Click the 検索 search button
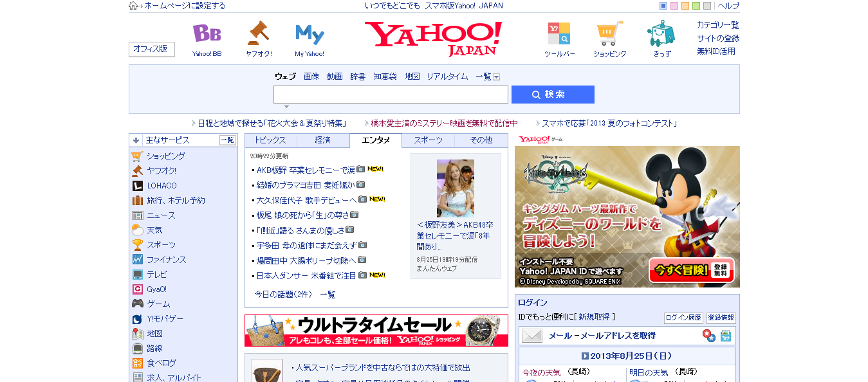868x382 pixels. point(553,95)
